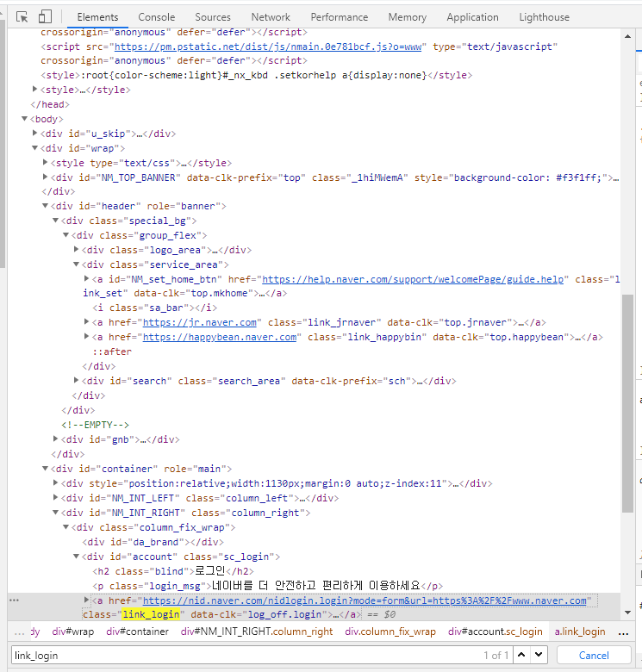Image resolution: width=642 pixels, height=672 pixels.
Task: Open the Performance tab
Action: coord(339,17)
